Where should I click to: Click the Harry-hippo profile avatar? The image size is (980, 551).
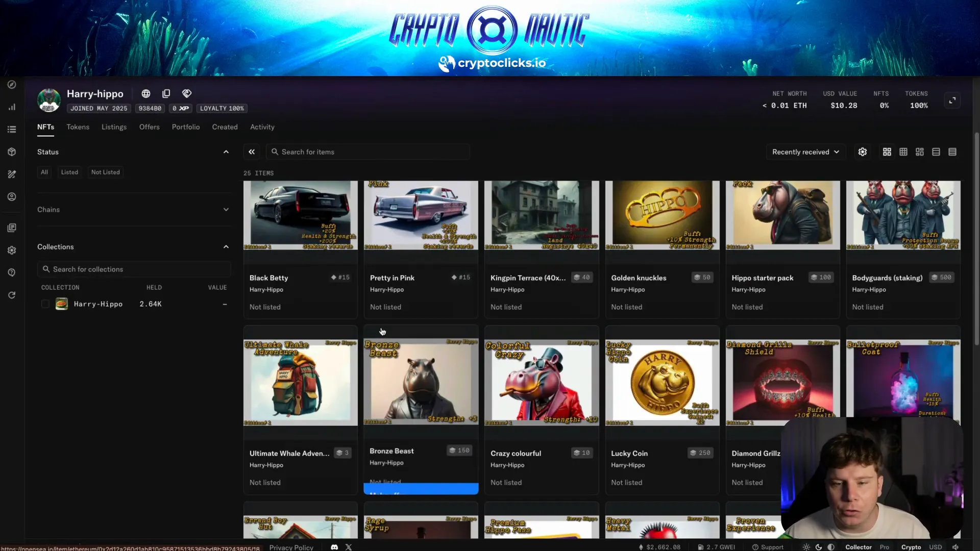pos(49,101)
